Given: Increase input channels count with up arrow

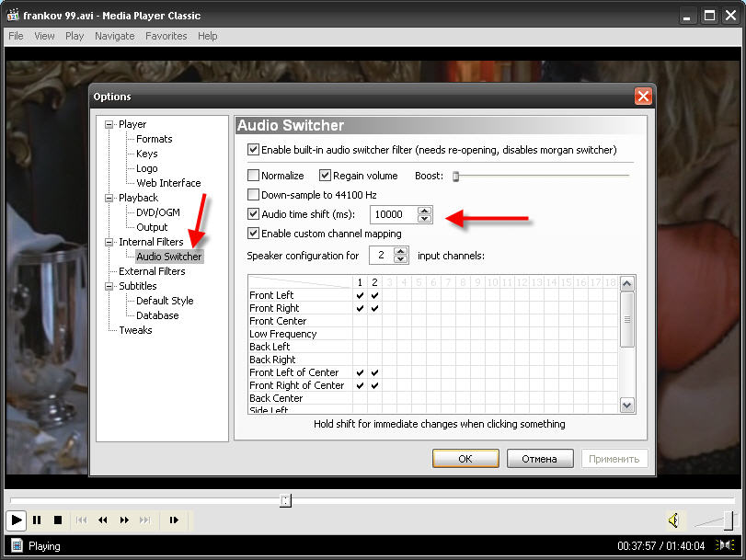Looking at the screenshot, I should pos(401,251).
